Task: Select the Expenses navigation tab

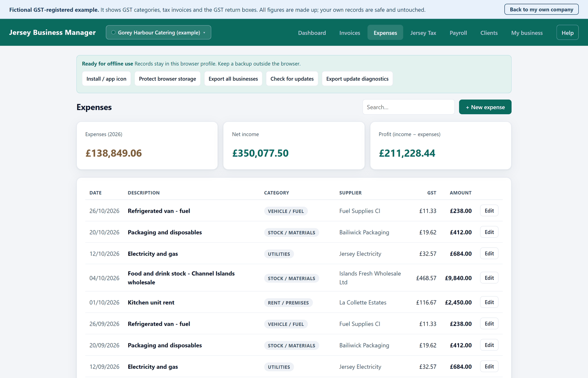Action: pos(385,33)
